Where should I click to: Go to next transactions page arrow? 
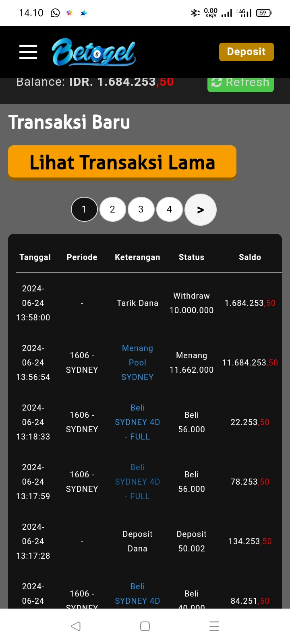click(x=200, y=210)
